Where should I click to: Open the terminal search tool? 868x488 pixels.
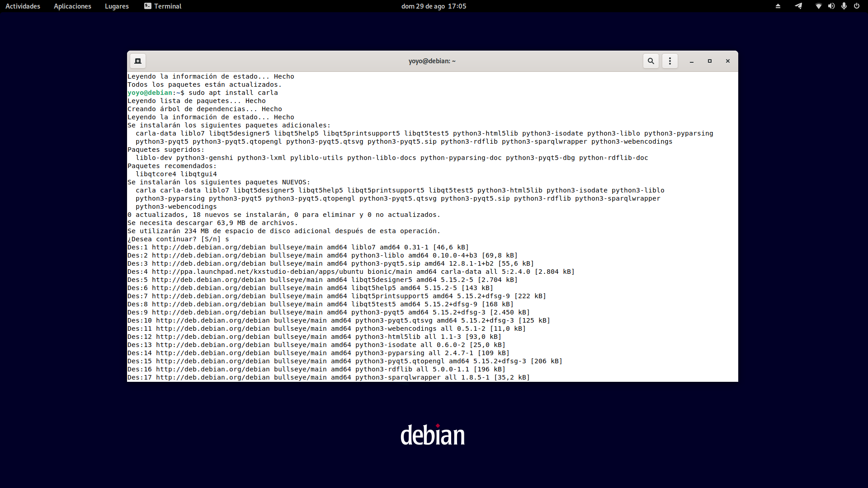tap(651, 61)
